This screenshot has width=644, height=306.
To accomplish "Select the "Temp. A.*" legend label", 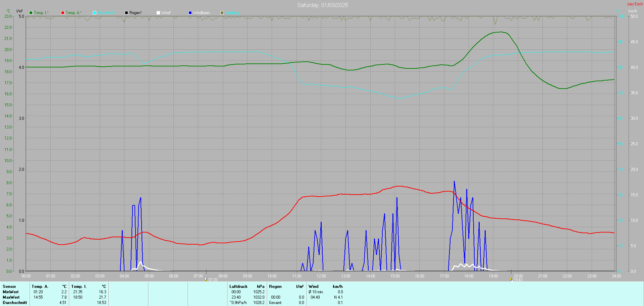I will pyautogui.click(x=74, y=13).
